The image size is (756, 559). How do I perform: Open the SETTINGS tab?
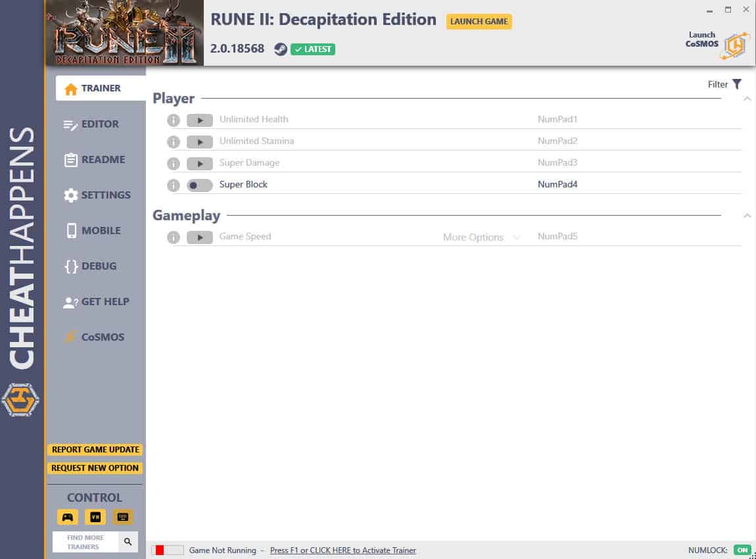[x=97, y=195]
